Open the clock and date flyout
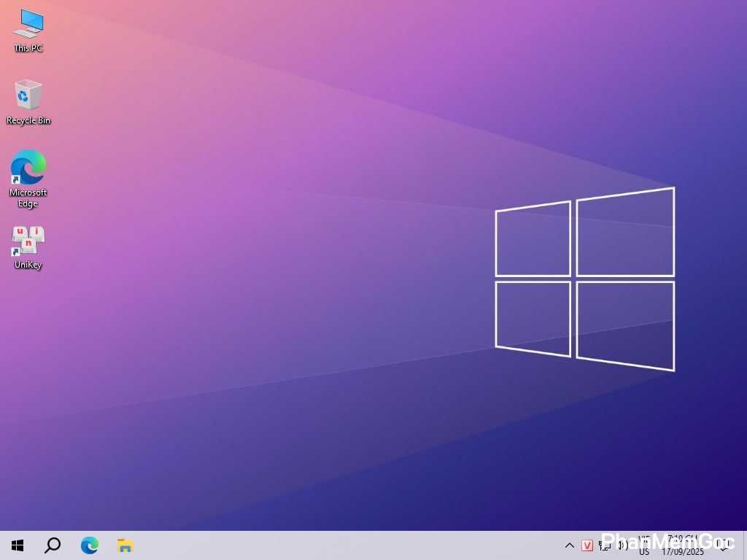The image size is (747, 560). coord(682,545)
